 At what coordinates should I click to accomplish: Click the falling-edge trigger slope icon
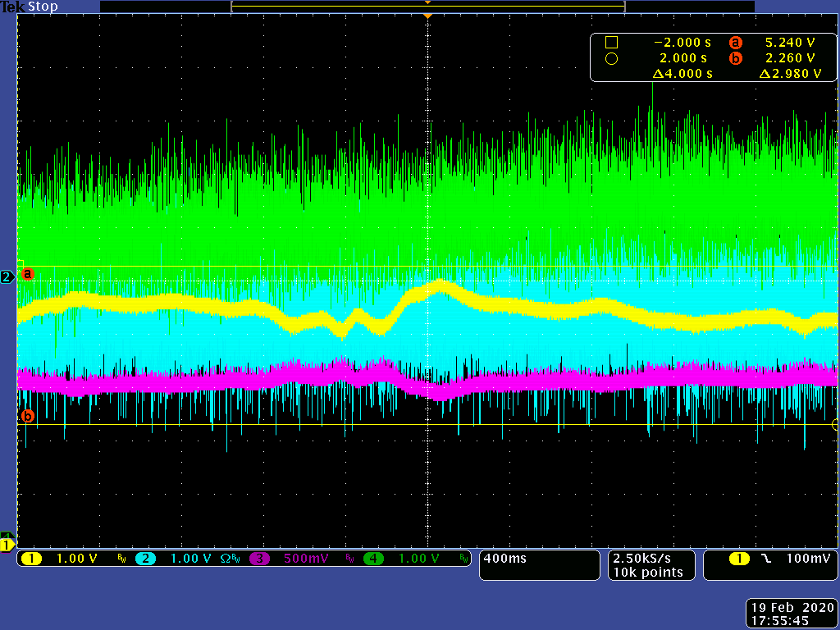pos(765,559)
